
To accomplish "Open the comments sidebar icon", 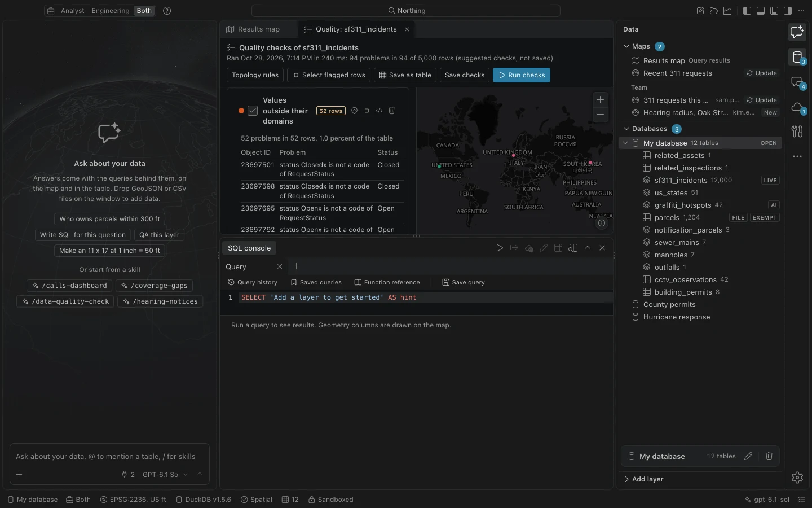I will coord(797,82).
